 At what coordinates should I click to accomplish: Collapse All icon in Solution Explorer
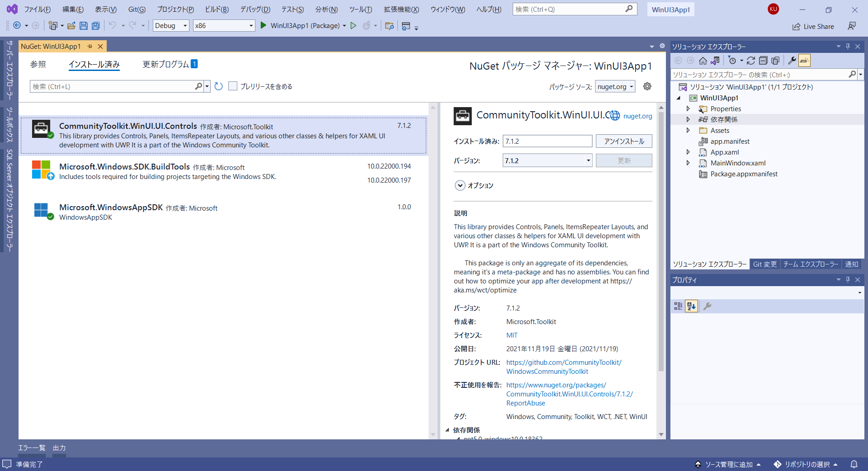(763, 61)
